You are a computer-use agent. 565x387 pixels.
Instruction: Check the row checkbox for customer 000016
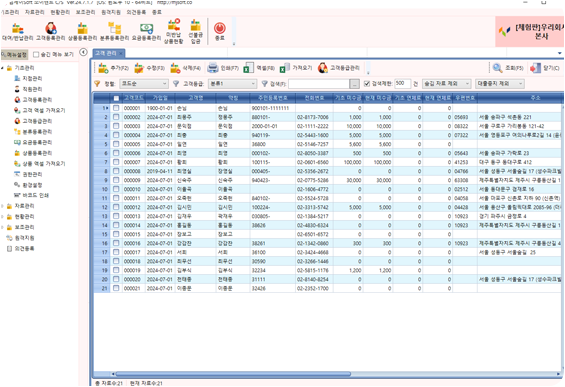116,243
